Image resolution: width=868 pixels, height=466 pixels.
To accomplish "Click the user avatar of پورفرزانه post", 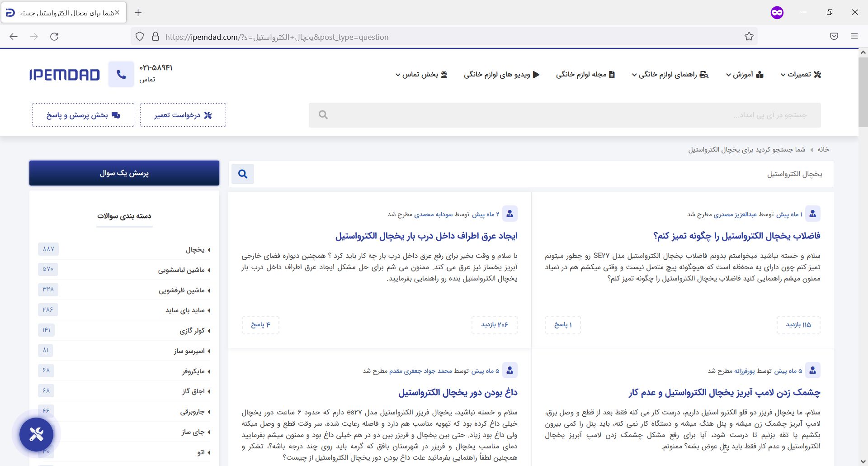I will (x=813, y=371).
